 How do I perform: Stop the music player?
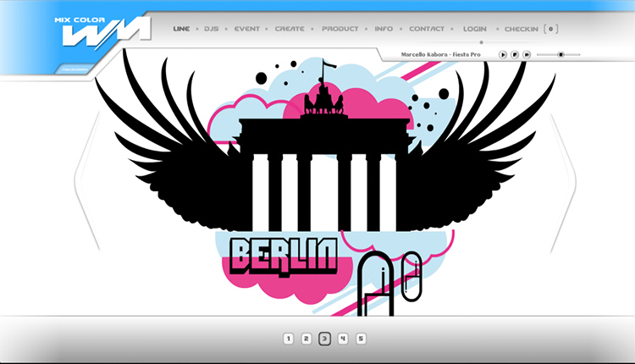(x=514, y=54)
